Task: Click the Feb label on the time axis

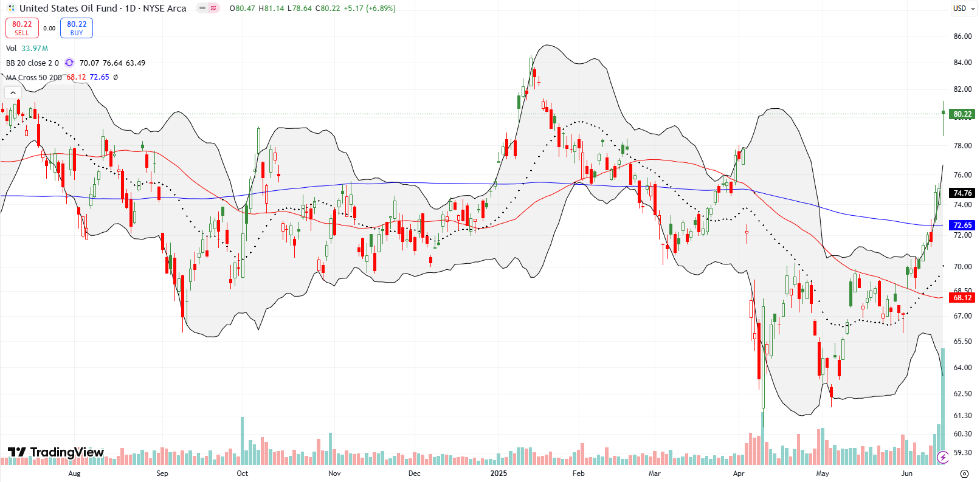Action: tap(578, 473)
